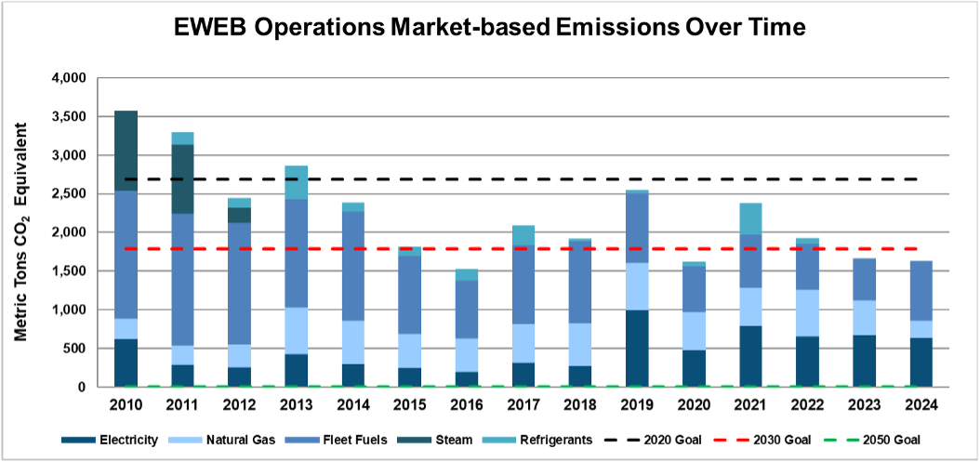The height and width of the screenshot is (462, 980).
Task: Click the 2014 x-axis label
Action: click(353, 405)
